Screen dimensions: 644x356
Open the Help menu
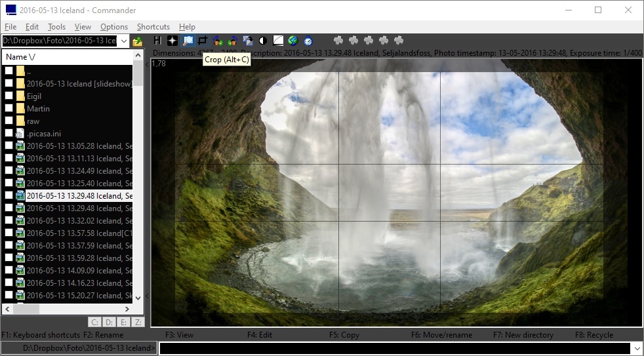point(187,27)
